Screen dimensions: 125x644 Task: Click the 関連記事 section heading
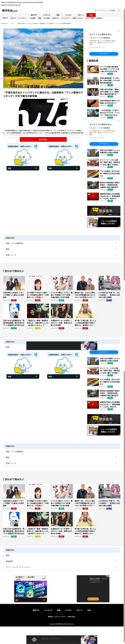93,61
